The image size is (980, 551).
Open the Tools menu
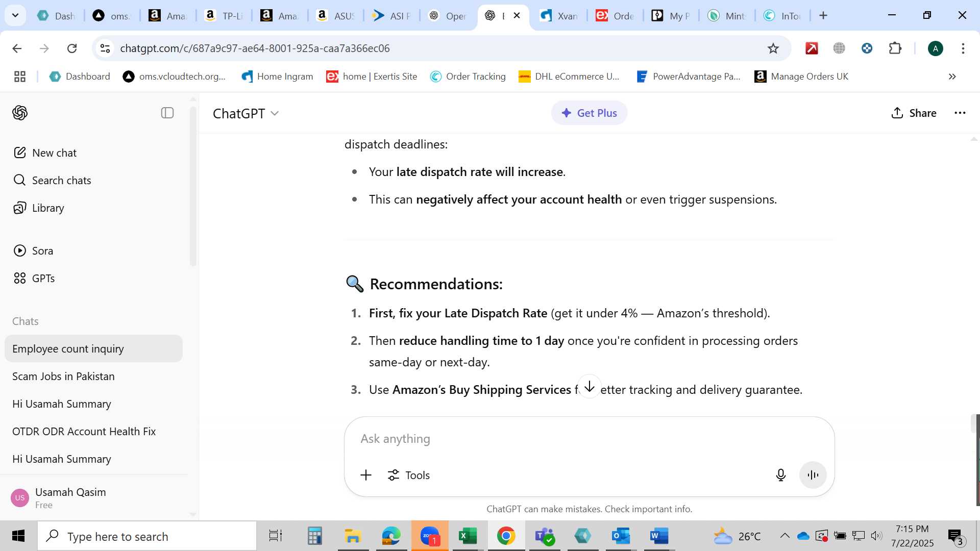[x=408, y=475]
